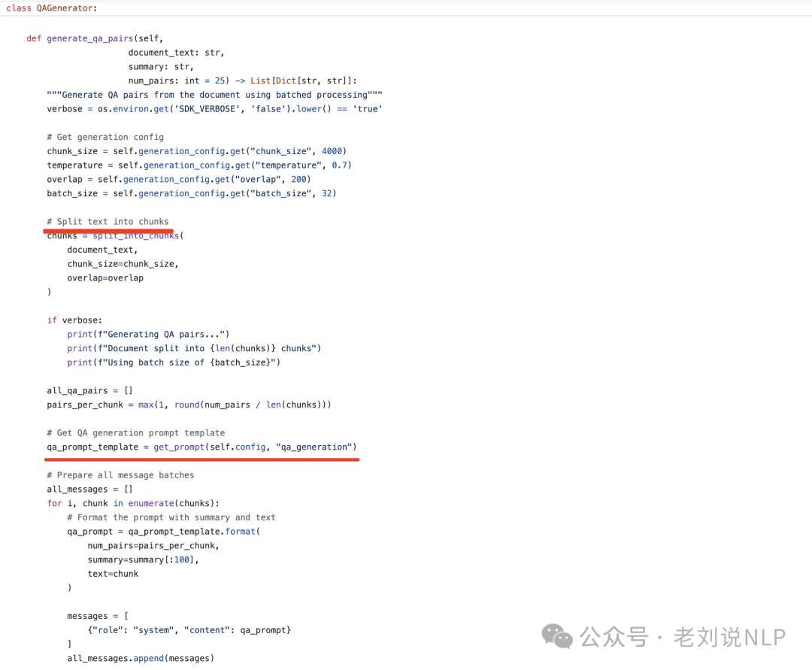Click the 'text=chunk' argument line

(x=113, y=575)
